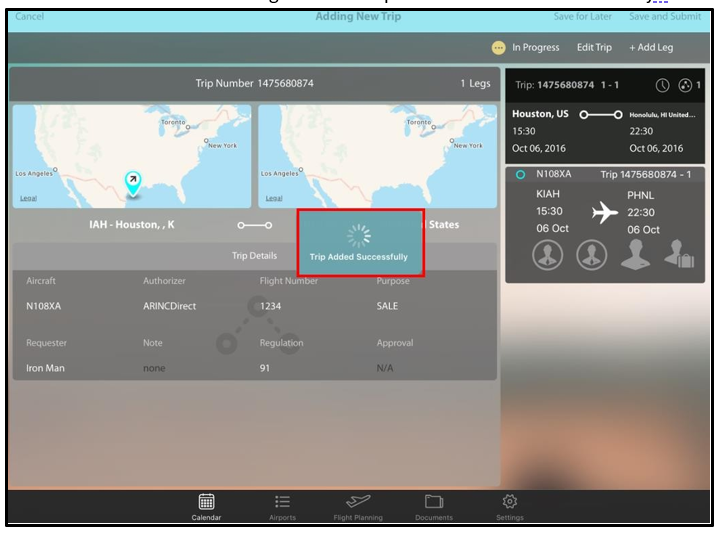Screen dimensions: 726x545
Task: Open Flight Planning airplane icon
Action: pos(358,505)
